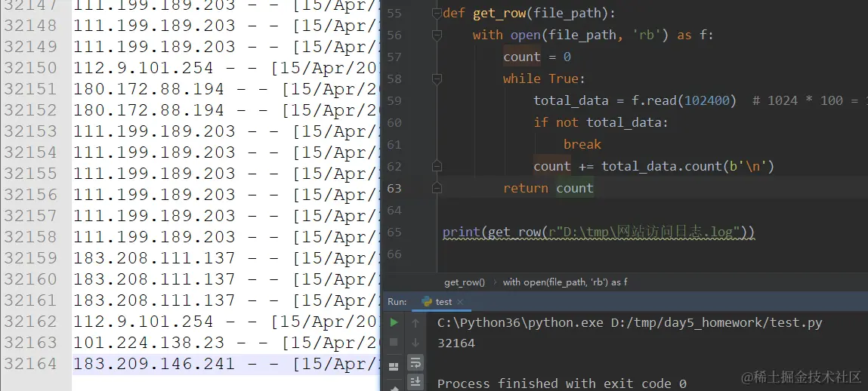Collapse the while True loop at line 58
868x391 pixels.
click(x=437, y=79)
